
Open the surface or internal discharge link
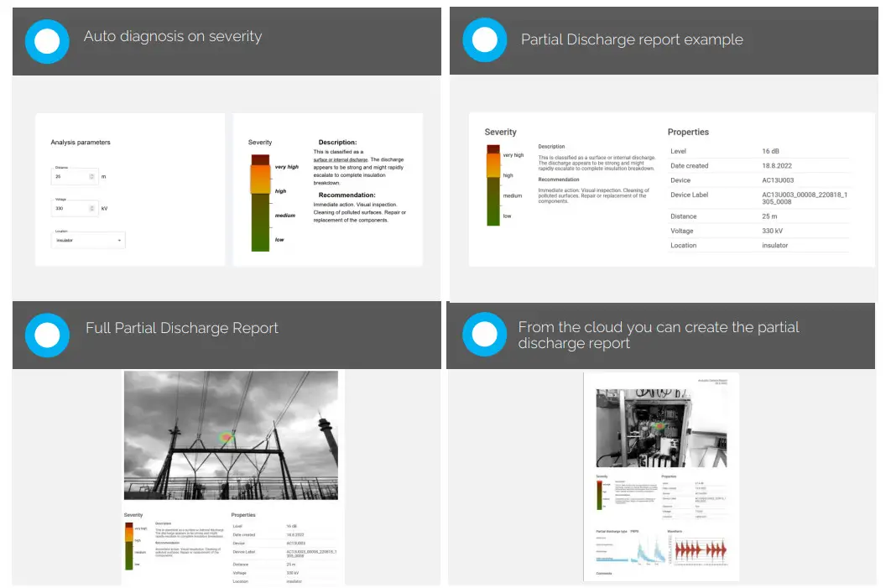click(341, 159)
